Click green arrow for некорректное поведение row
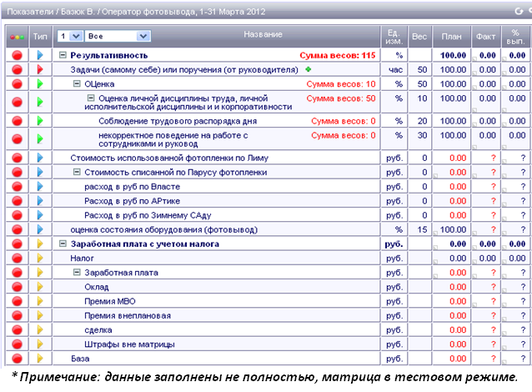532x392 pixels. click(40, 138)
